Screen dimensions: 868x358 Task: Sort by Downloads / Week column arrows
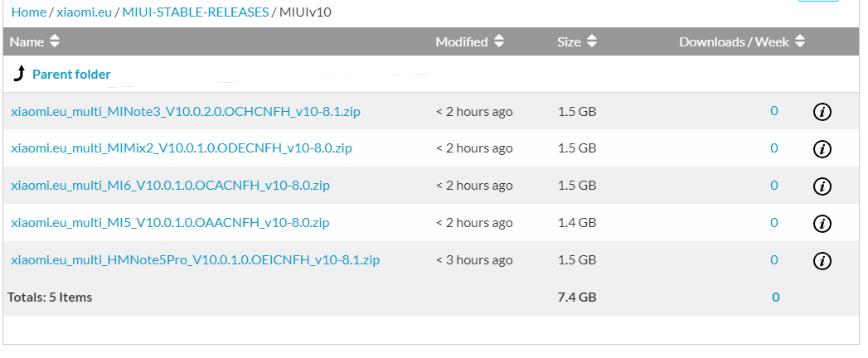800,41
